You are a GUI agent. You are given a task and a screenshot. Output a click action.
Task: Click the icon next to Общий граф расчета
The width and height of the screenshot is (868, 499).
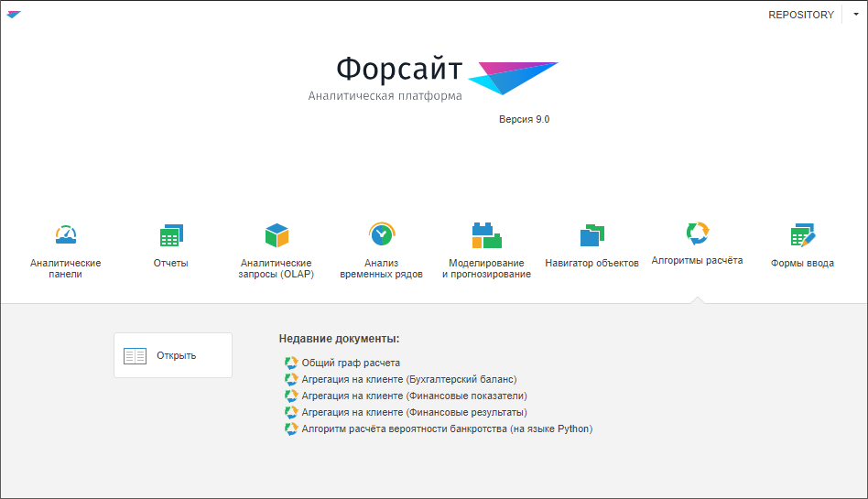pyautogui.click(x=291, y=363)
